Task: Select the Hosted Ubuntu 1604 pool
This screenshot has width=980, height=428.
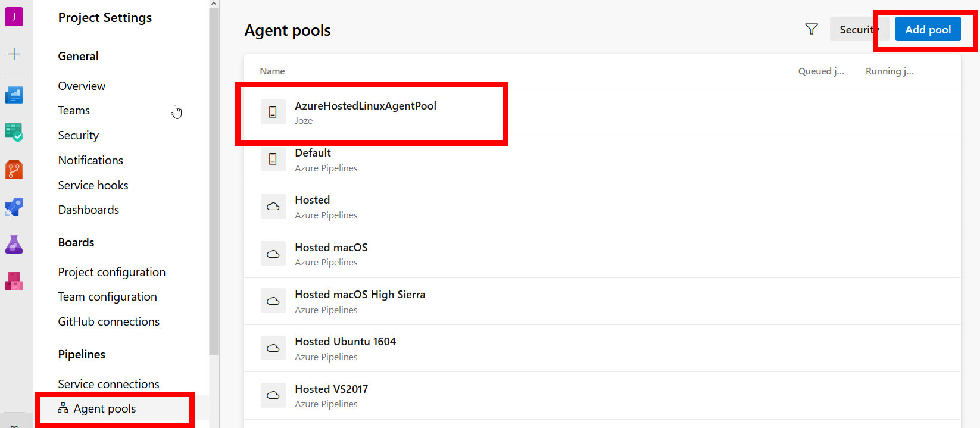Action: 345,342
